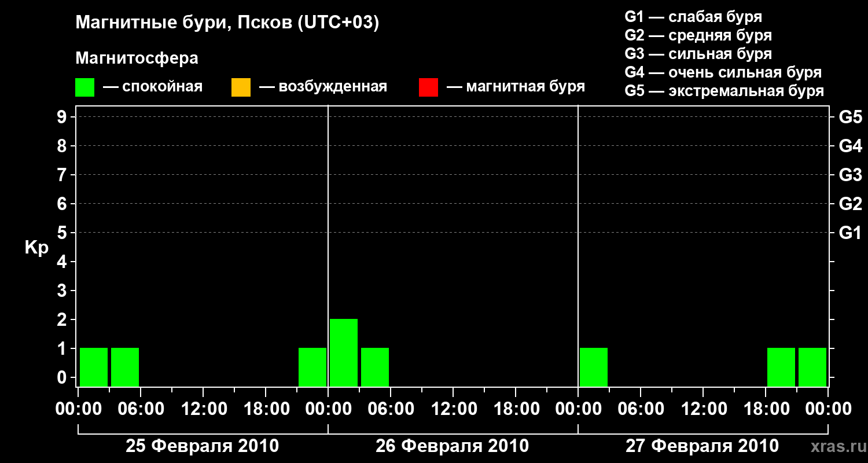Click the '25 Февраля 2010' date label
The height and width of the screenshot is (463, 868).
click(x=203, y=446)
